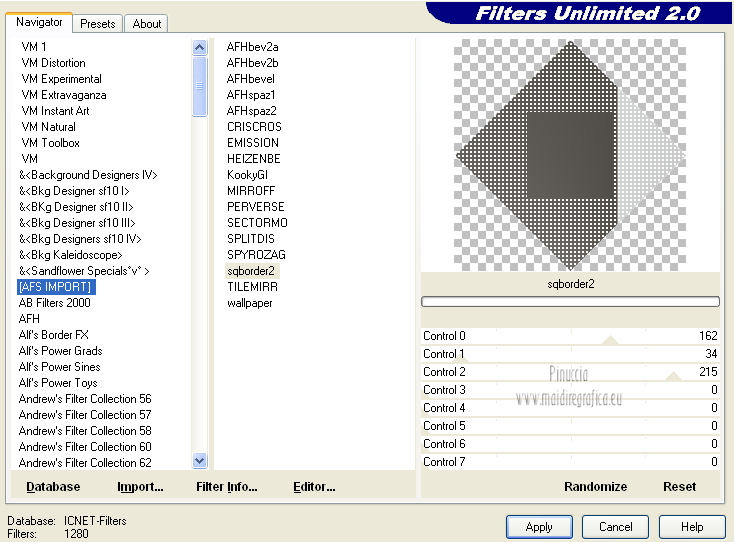Viewport: 734px width, 542px height.
Task: Open the Database button
Action: (x=53, y=487)
